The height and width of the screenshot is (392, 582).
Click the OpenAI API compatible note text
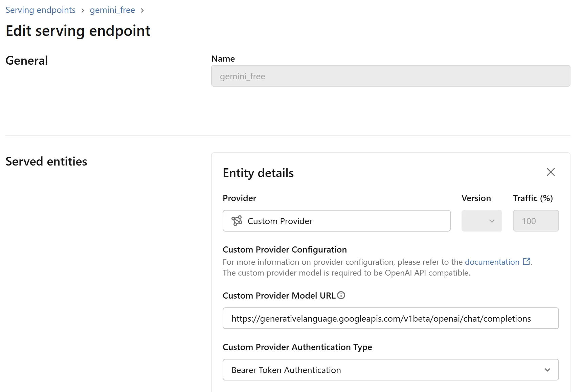pyautogui.click(x=346, y=273)
